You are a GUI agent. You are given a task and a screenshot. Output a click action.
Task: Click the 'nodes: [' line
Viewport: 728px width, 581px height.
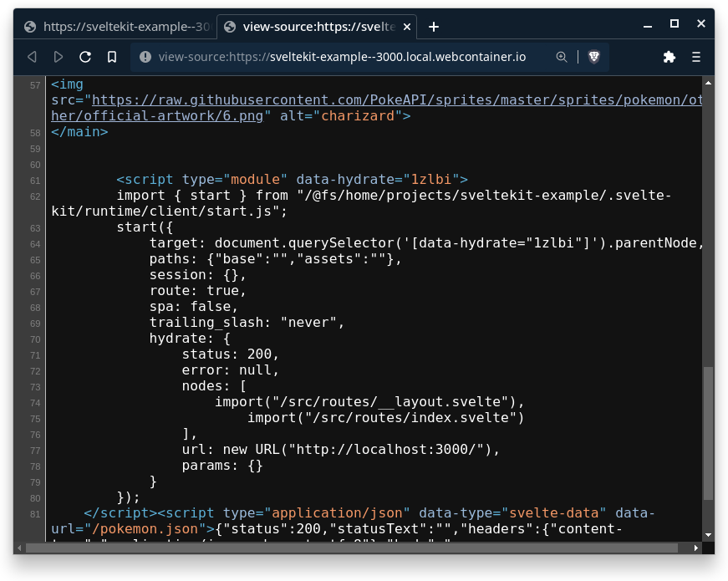[x=214, y=386]
